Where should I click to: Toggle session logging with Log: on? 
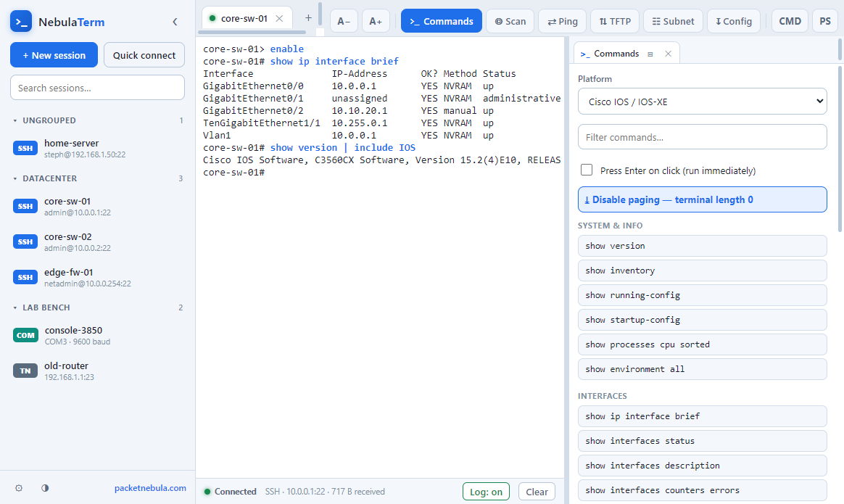486,492
